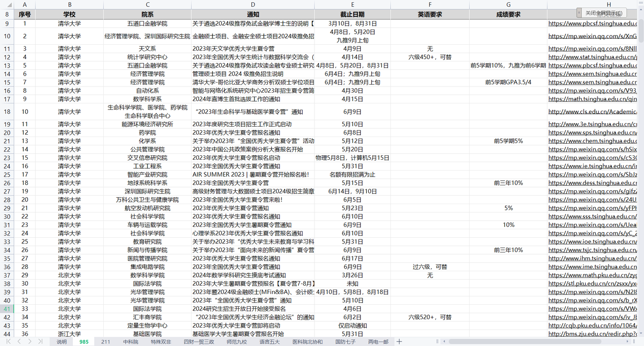Click the 成绩要求 header cell

tap(508, 14)
